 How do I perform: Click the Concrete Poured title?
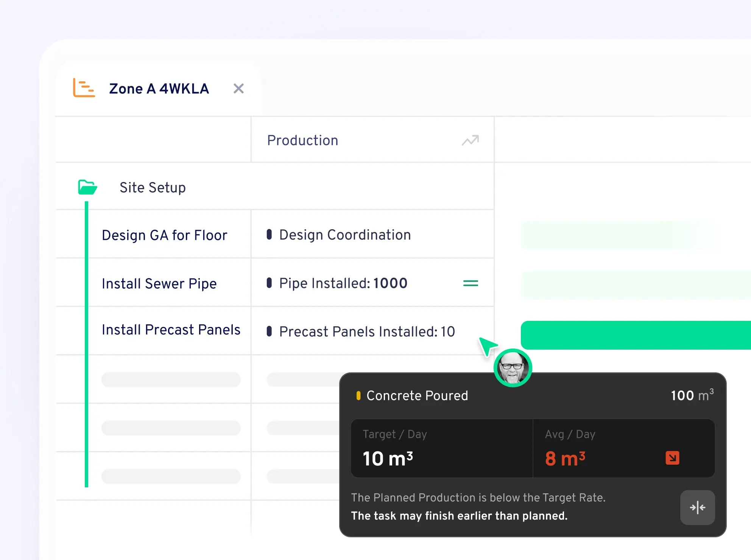pos(417,395)
